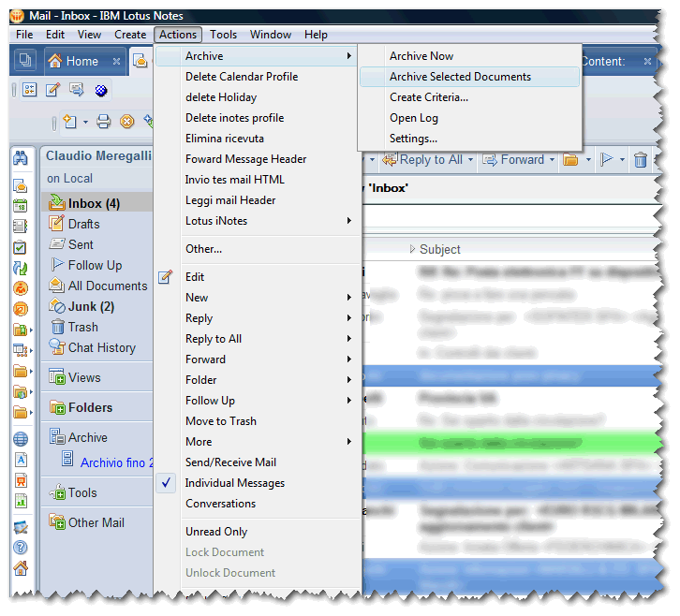680x616 pixels.
Task: Choose Archive Selected Documents from submenu
Action: (x=469, y=77)
